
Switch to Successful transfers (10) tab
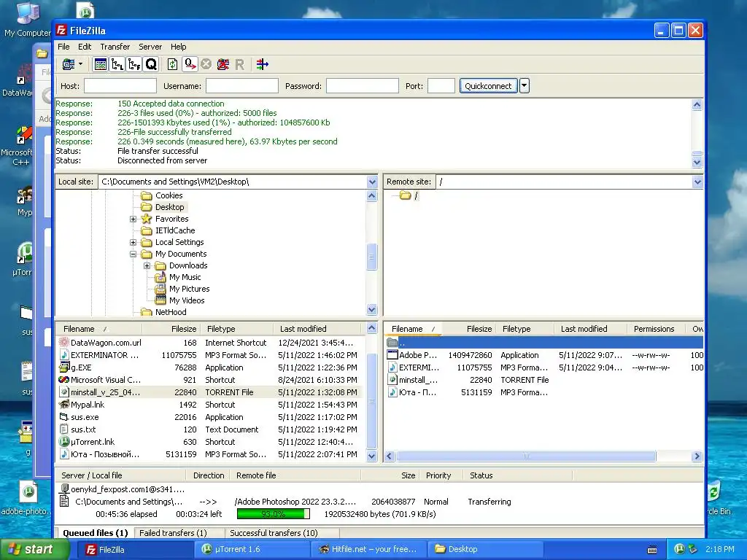click(x=274, y=533)
